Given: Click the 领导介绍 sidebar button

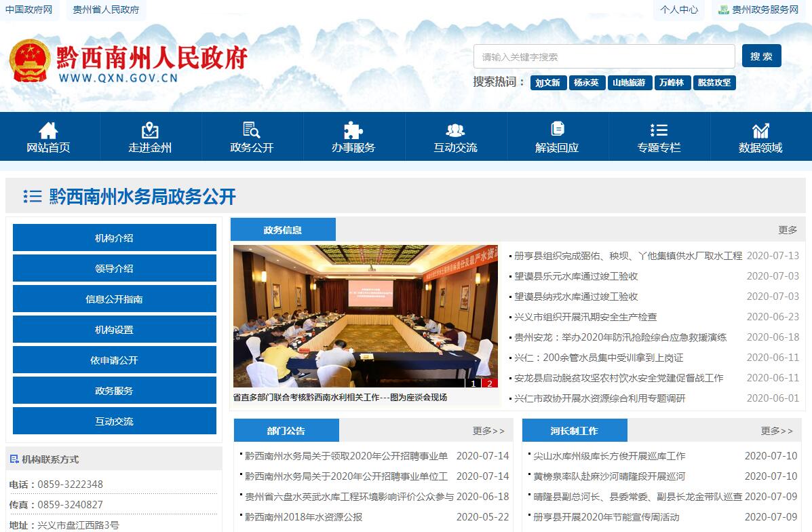Looking at the screenshot, I should coord(115,268).
